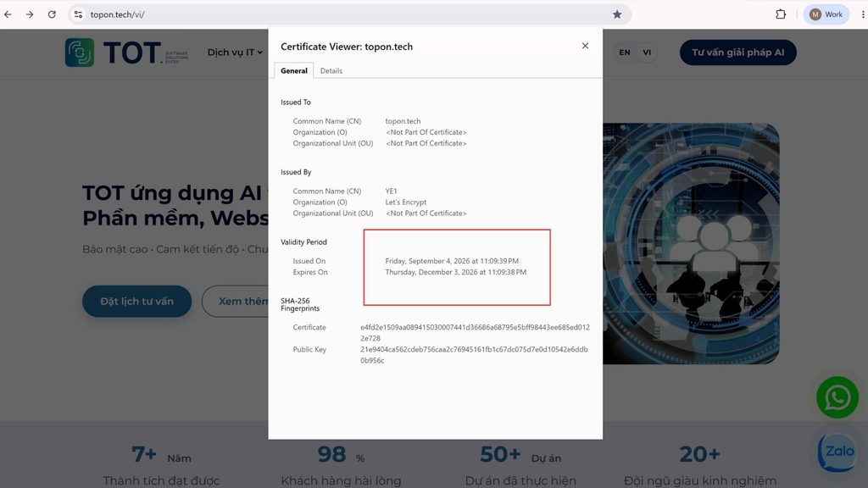This screenshot has height=488, width=868.
Task: Click the hero technology image
Action: 691,243
